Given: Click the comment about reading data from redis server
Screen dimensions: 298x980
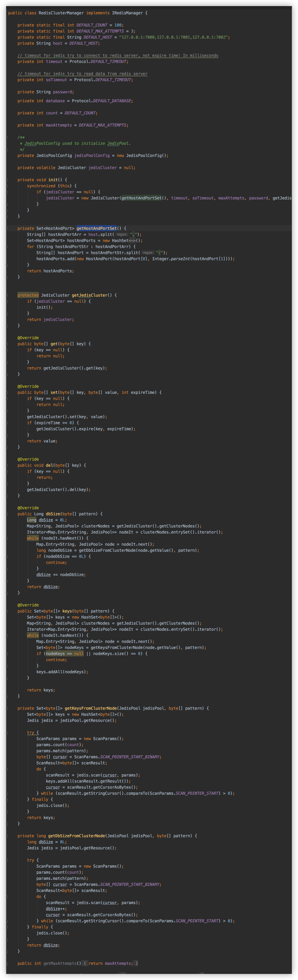Looking at the screenshot, I should [x=82, y=74].
